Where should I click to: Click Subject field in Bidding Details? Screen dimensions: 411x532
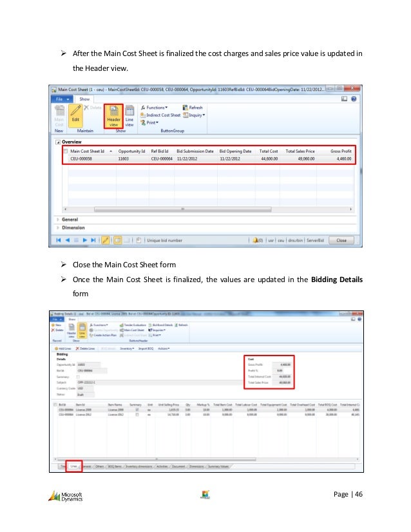tap(160, 383)
